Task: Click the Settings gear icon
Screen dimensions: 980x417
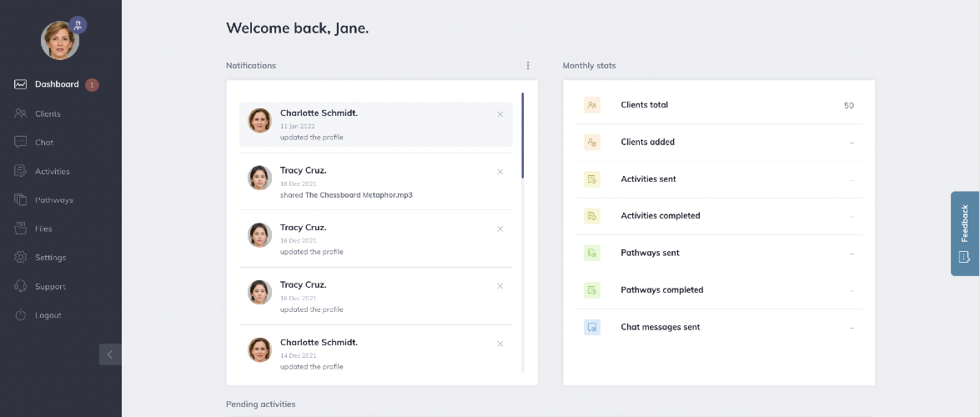Action: (21, 257)
